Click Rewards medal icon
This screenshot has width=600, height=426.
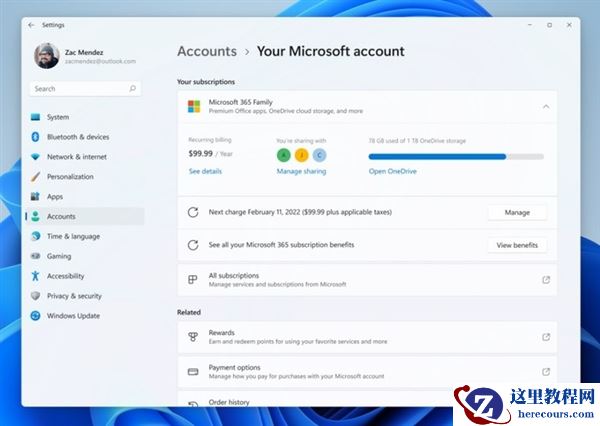click(193, 337)
